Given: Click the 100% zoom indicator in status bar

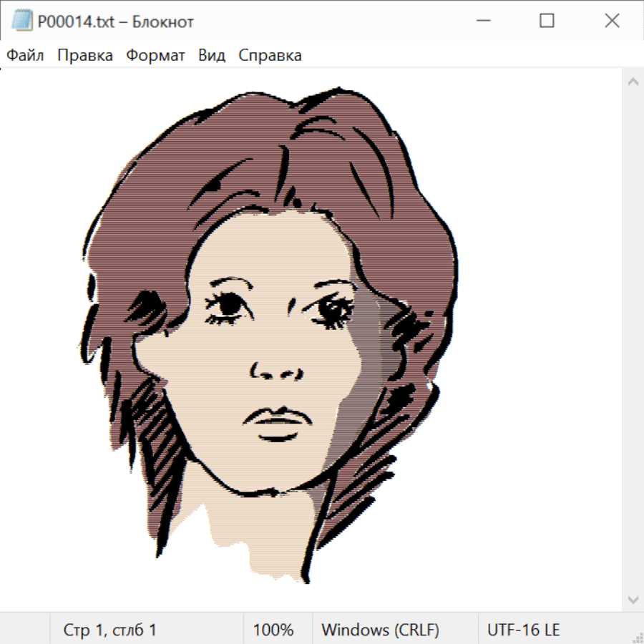Looking at the screenshot, I should point(273,630).
